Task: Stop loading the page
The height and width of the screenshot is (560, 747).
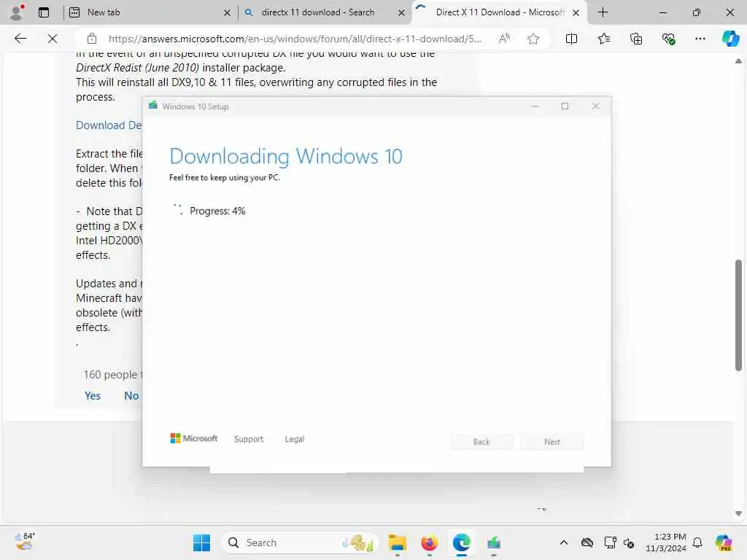Action: (53, 39)
